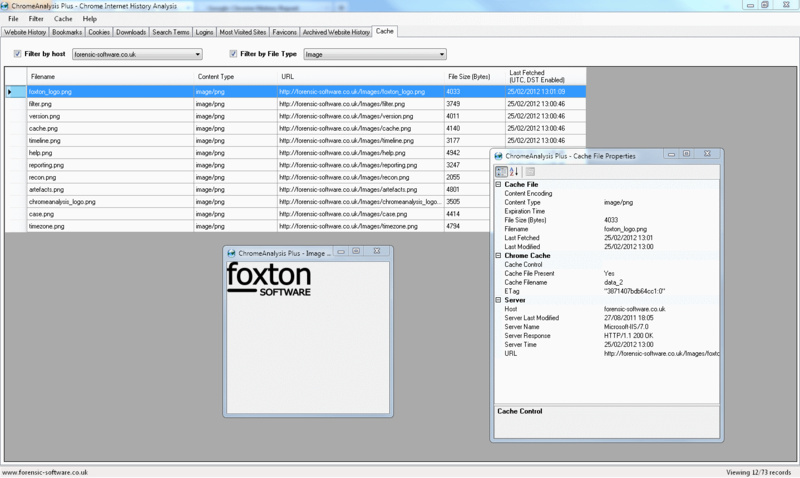The height and width of the screenshot is (478, 800).
Task: Toggle the Filter by host checkbox
Action: [17, 54]
